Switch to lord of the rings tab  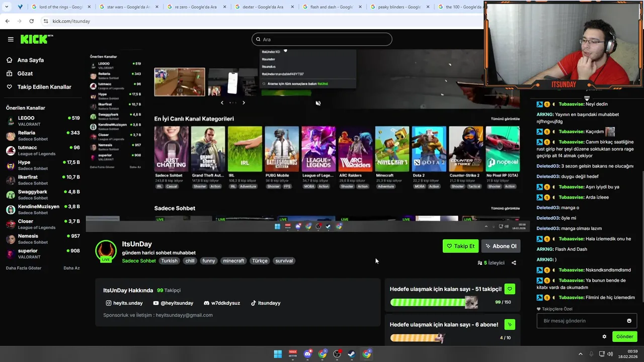click(61, 7)
